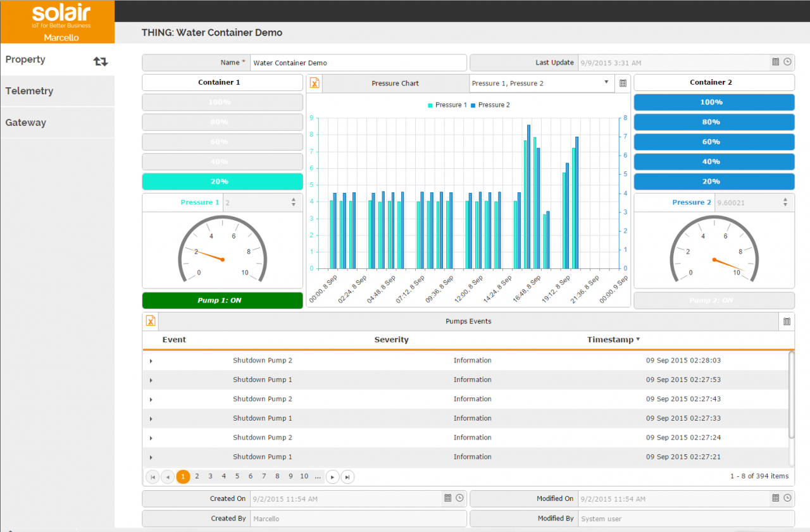Click the Container 2 header
This screenshot has height=532, width=810.
click(x=714, y=82)
